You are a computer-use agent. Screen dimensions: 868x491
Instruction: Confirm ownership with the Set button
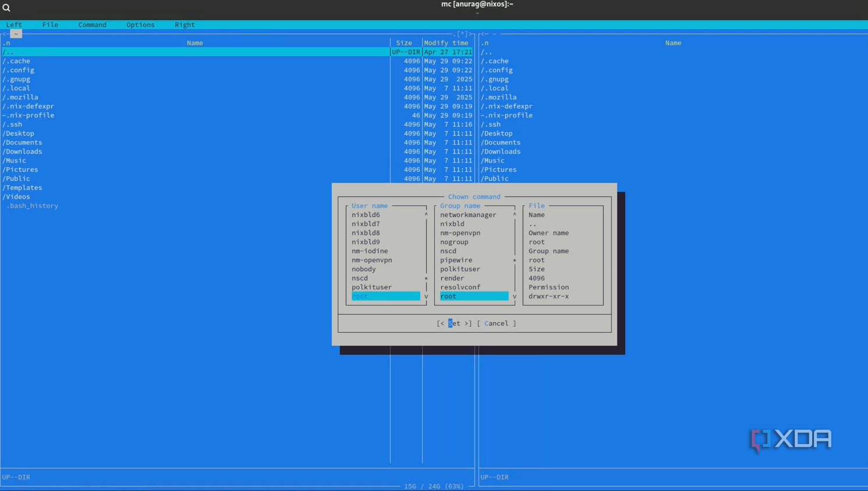click(x=454, y=323)
